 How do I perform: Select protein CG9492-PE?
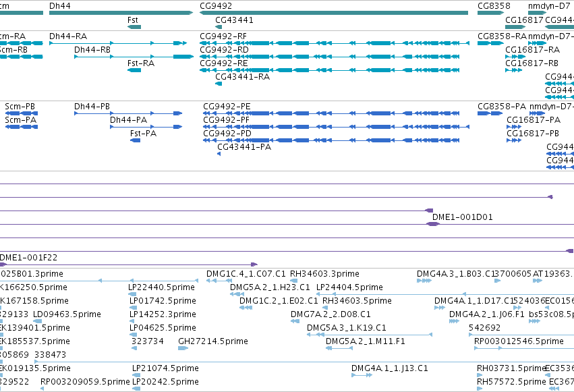(x=331, y=113)
